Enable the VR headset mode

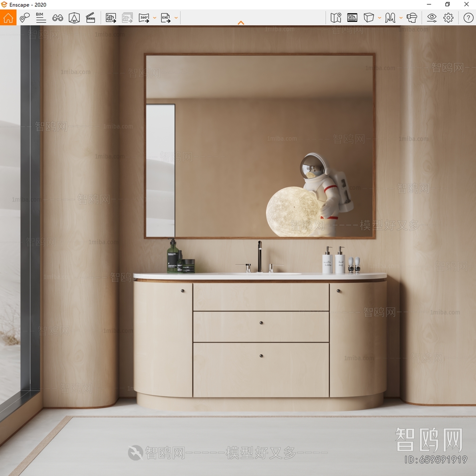[412, 18]
